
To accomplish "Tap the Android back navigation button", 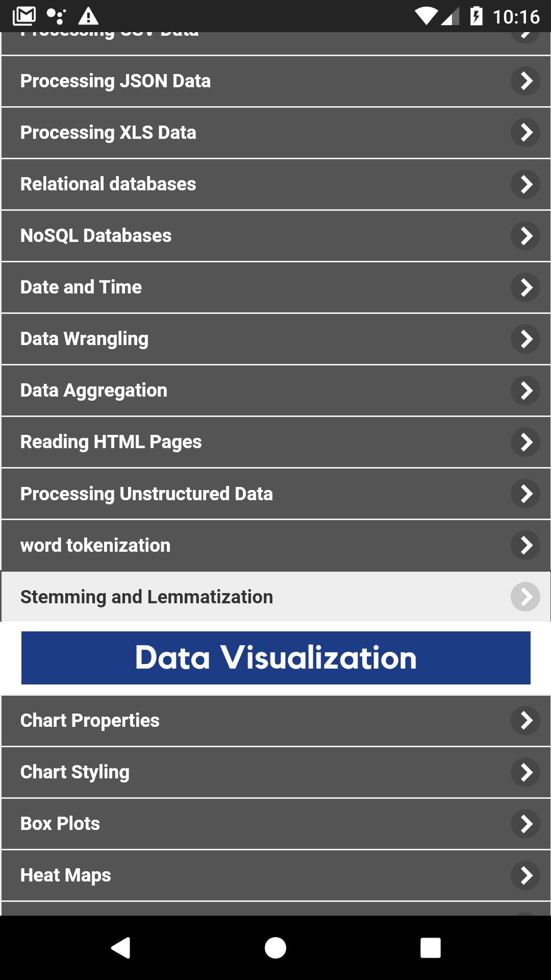I will (121, 948).
